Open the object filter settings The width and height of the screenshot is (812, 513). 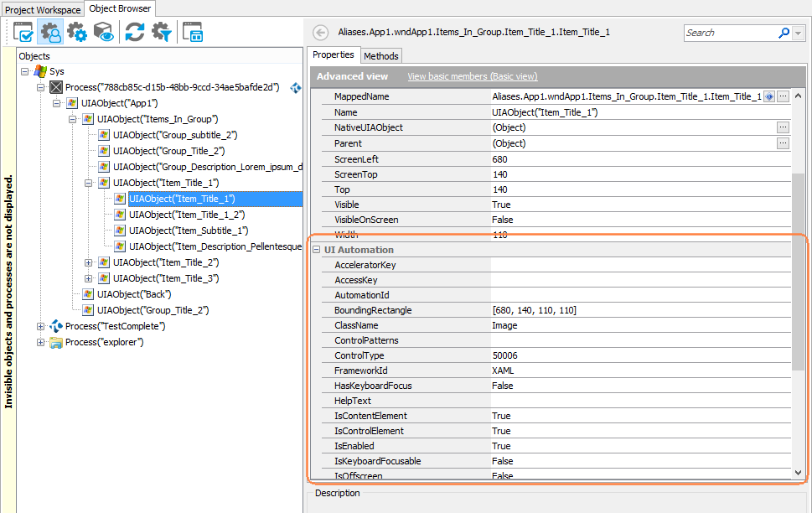coord(161,32)
